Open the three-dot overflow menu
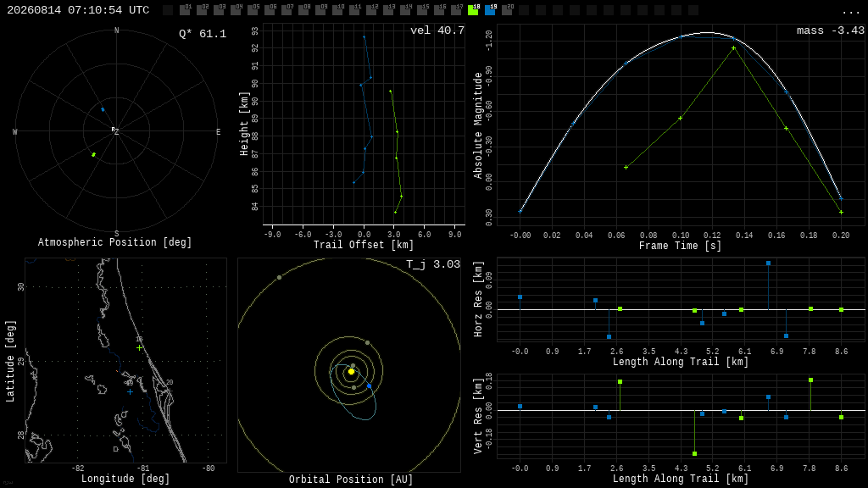The width and height of the screenshot is (868, 488). 850,12
